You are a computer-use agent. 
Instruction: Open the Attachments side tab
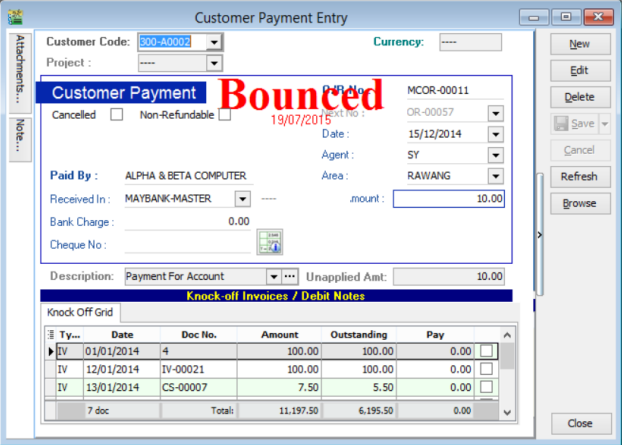(x=19, y=70)
